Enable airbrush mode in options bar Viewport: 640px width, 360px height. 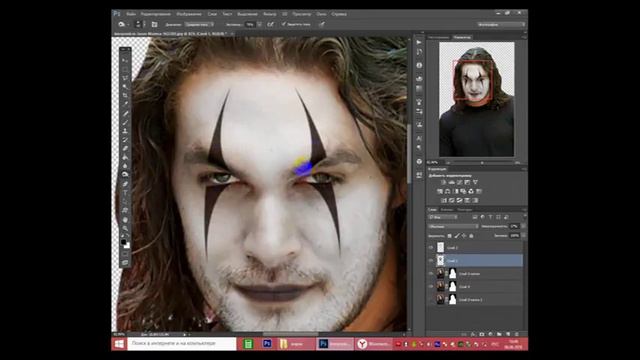270,24
